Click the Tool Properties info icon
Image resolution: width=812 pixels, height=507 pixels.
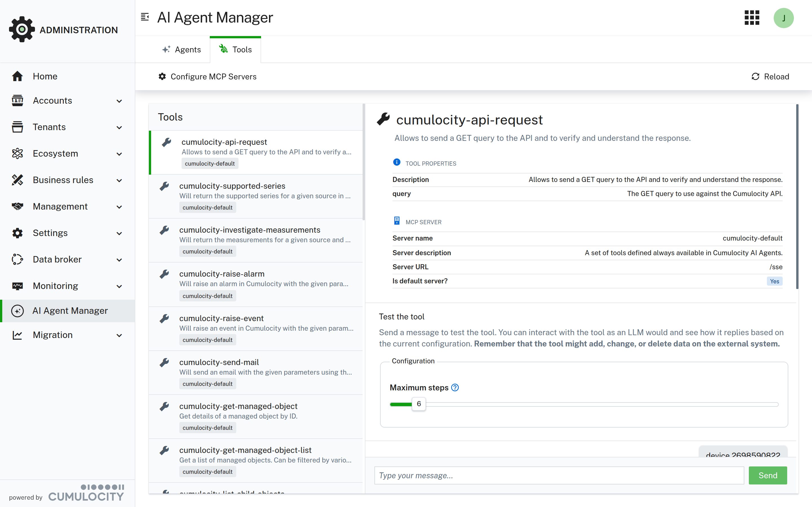click(x=397, y=162)
